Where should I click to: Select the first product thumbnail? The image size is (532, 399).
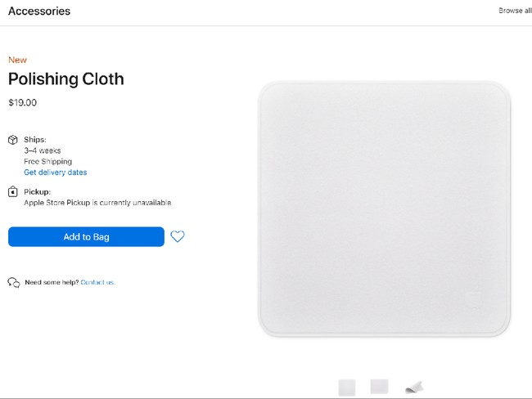(x=347, y=387)
